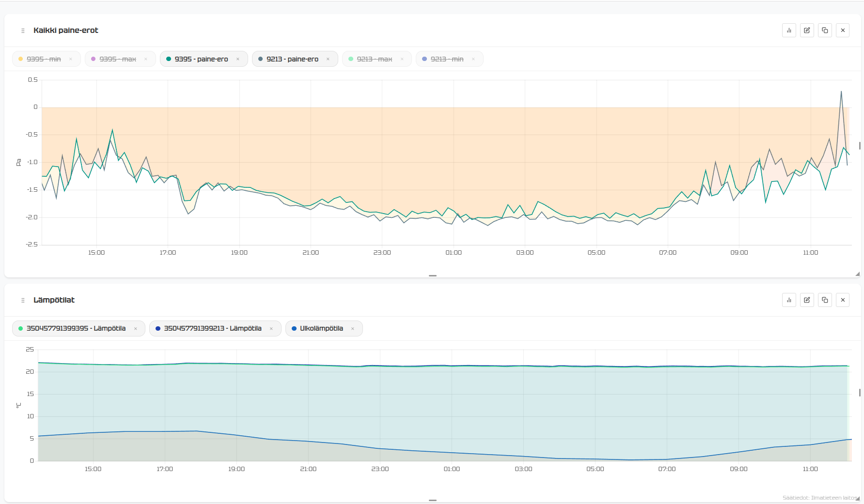The image size is (864, 504).
Task: Edit the Kaikki paine-erot panel
Action: (x=807, y=30)
